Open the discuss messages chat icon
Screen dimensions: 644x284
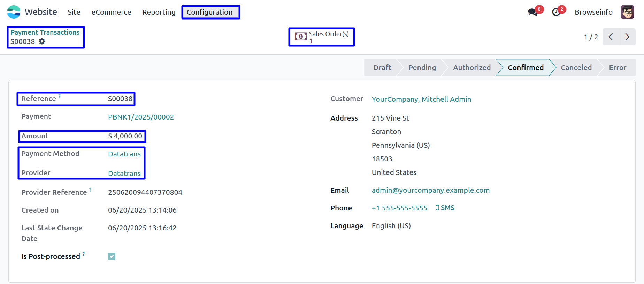click(x=532, y=12)
